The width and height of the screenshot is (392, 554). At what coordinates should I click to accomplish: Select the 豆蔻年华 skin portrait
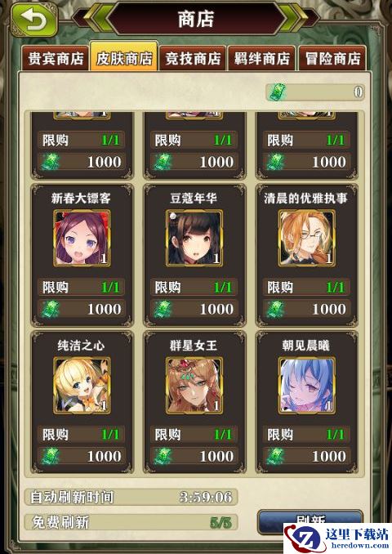194,238
